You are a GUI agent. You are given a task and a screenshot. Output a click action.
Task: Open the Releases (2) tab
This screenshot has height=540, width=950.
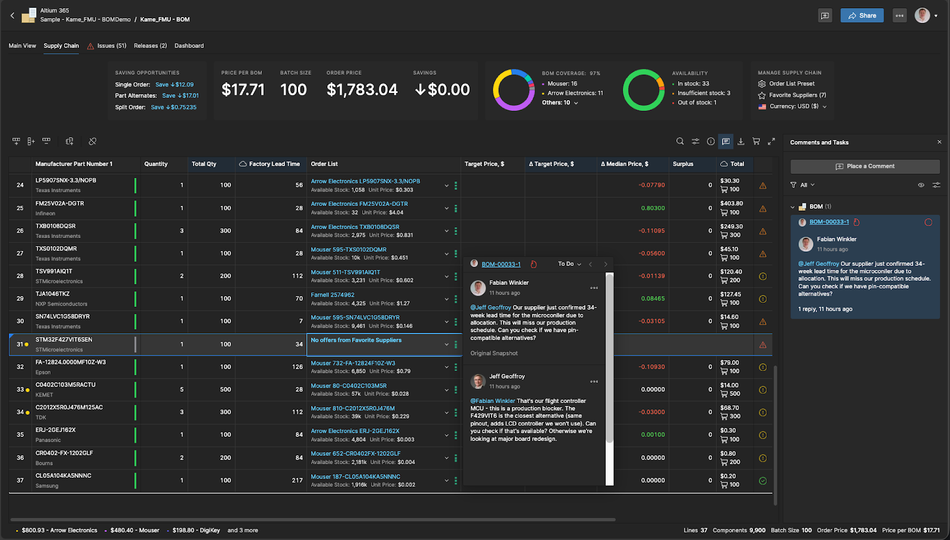tap(150, 46)
